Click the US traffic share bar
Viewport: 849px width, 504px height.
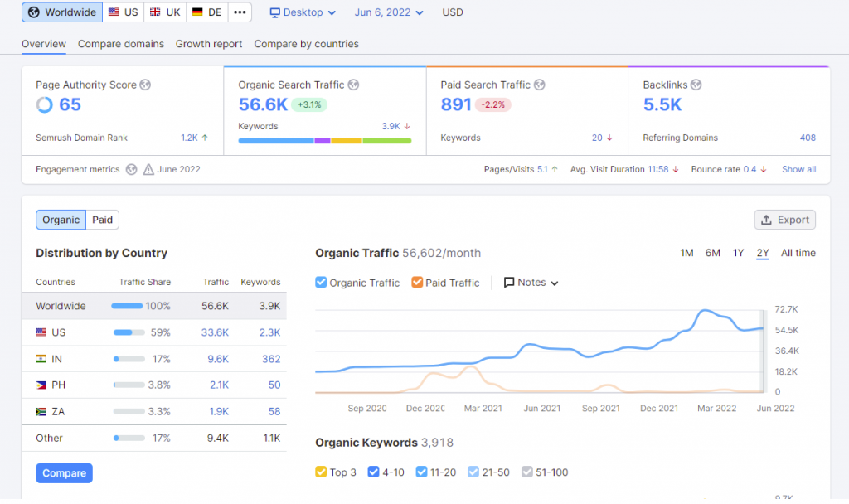click(x=129, y=332)
